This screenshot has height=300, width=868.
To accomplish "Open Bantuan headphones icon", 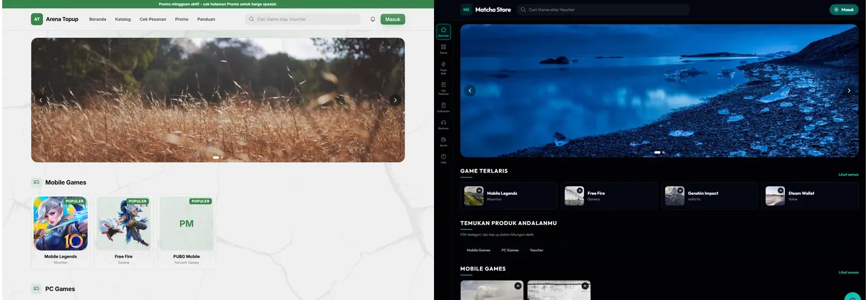I will [443, 125].
